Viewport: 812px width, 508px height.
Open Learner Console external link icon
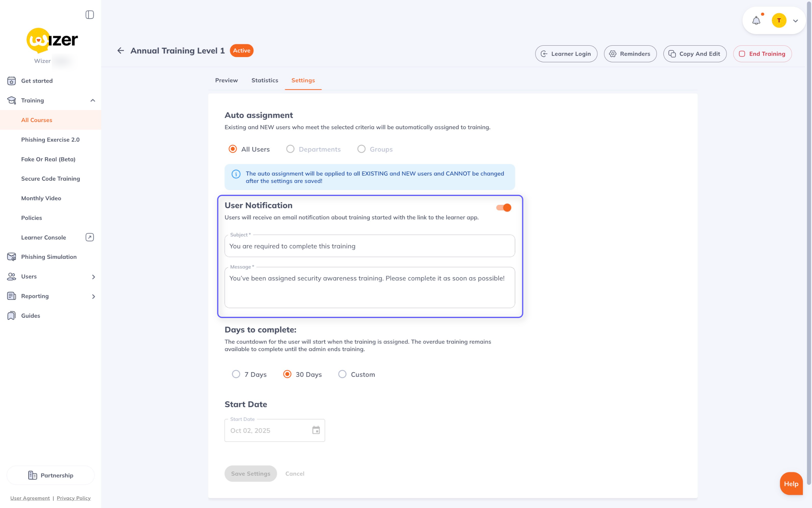click(x=89, y=237)
